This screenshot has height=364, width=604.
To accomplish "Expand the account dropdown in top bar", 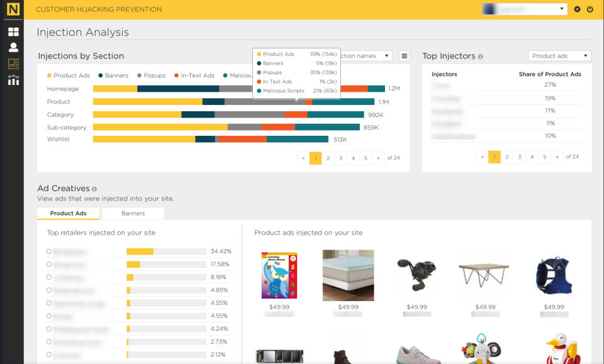I will click(525, 9).
